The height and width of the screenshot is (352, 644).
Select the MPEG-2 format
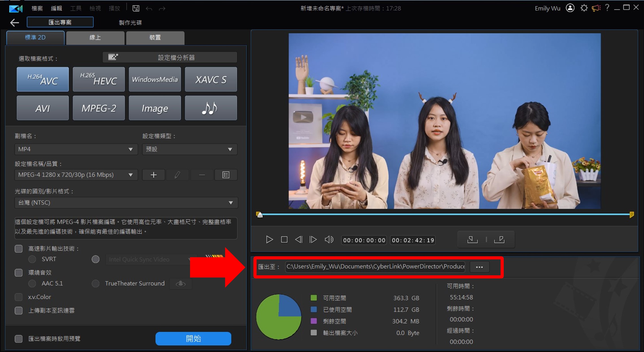pyautogui.click(x=99, y=108)
